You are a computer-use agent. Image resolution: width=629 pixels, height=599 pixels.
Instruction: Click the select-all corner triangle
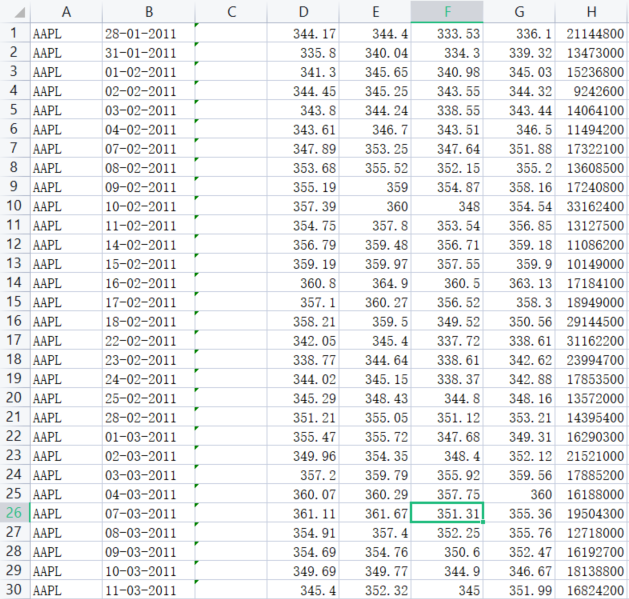tap(19, 13)
